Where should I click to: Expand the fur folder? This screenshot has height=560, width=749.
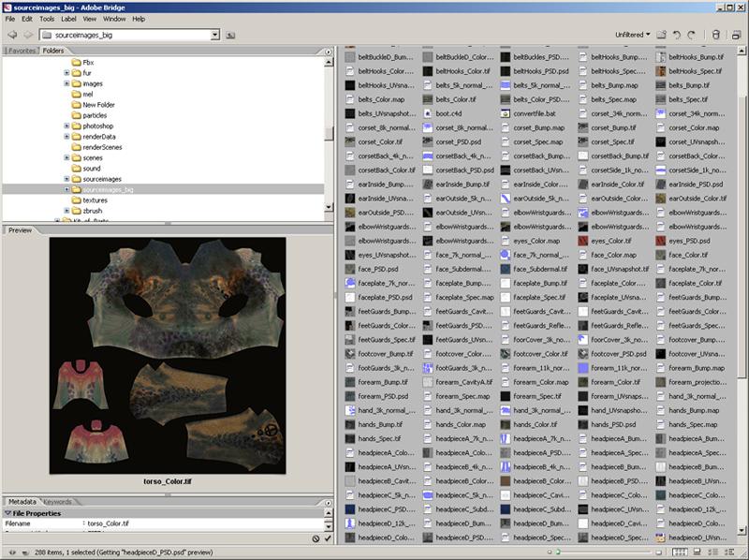coord(66,73)
